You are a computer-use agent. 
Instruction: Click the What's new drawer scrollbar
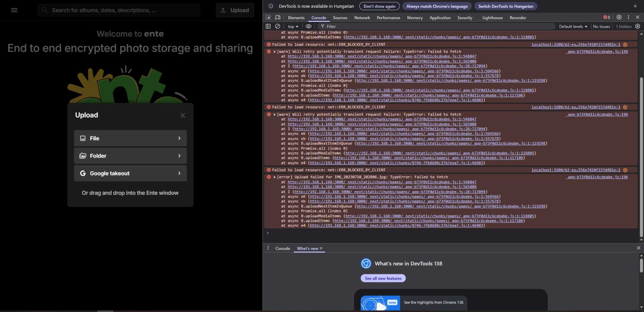641,266
